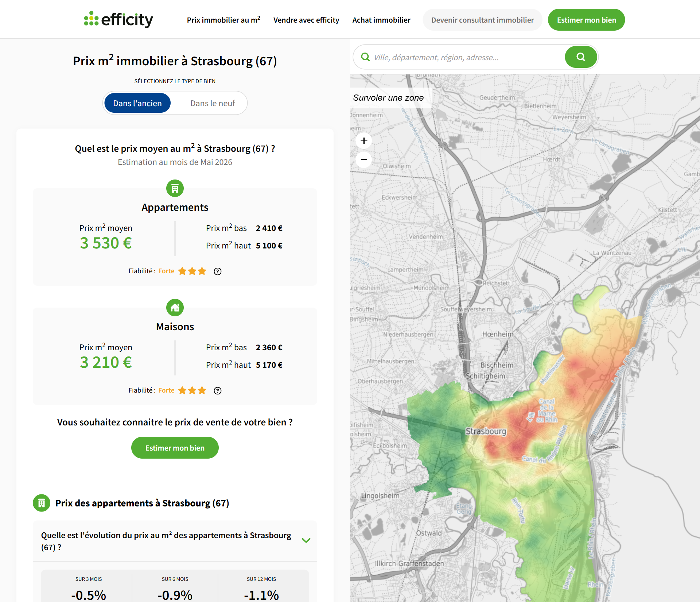Screen dimensions: 700x602
Task: Click the Strasbourg label on the map
Action: [486, 431]
